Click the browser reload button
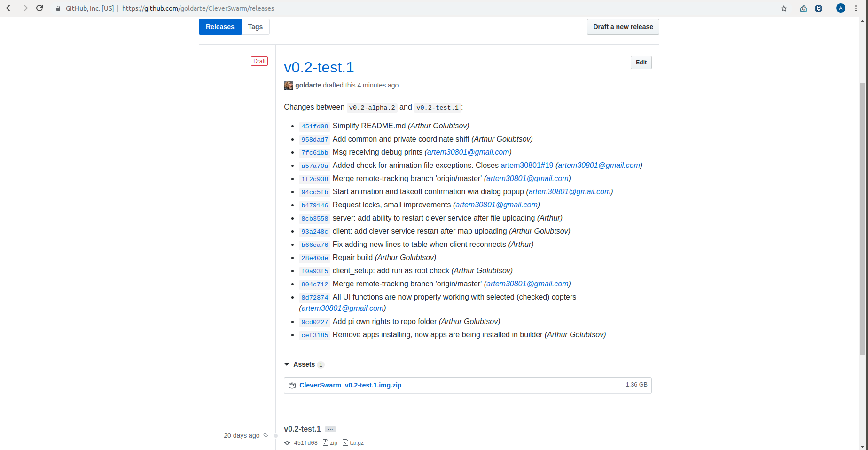The width and height of the screenshot is (868, 450). tap(39, 8)
